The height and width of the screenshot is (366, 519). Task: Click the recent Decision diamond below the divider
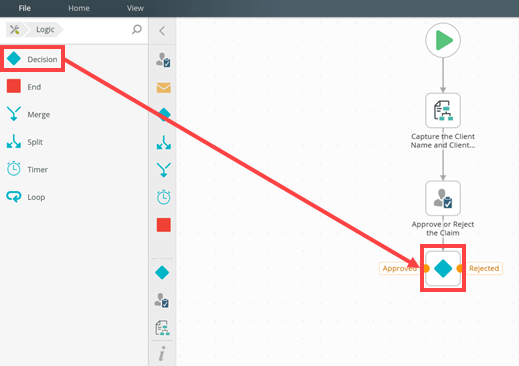(162, 272)
